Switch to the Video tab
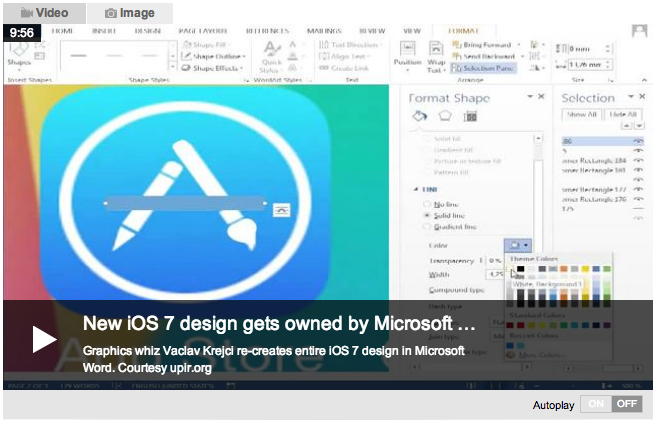Viewport: 656px width, 424px height. 44,13
